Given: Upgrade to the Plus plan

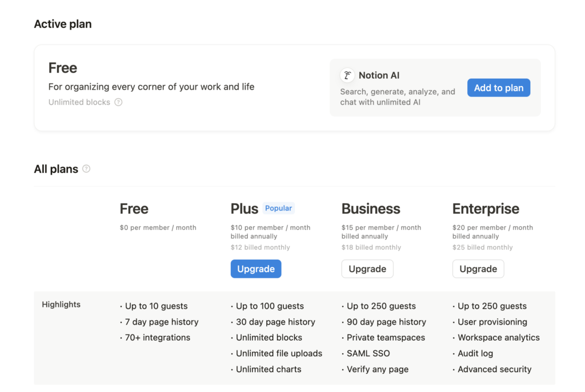Looking at the screenshot, I should [x=256, y=269].
